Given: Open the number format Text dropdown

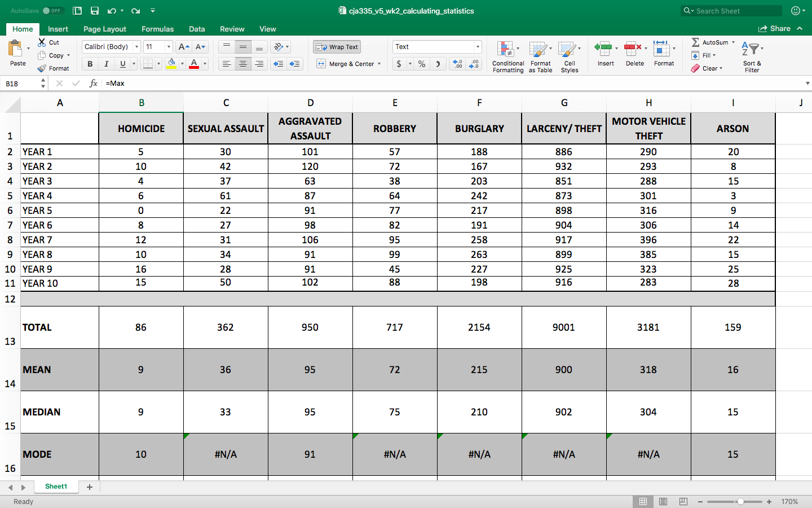Looking at the screenshot, I should point(478,47).
